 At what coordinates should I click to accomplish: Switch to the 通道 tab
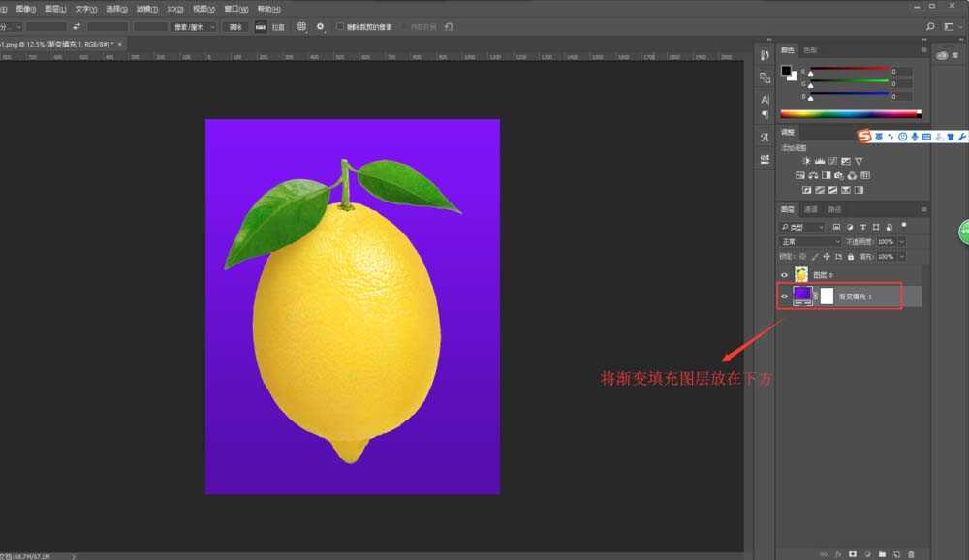811,209
